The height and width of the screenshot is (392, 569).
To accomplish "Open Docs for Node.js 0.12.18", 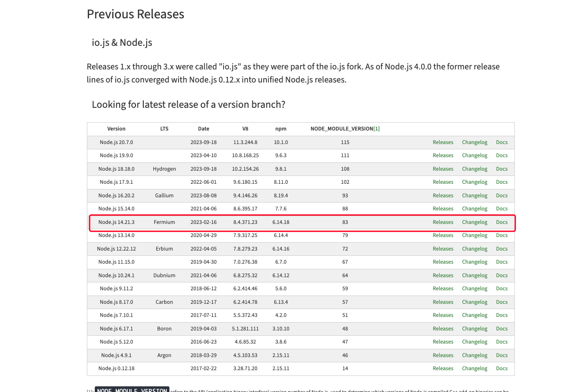I will point(502,368).
